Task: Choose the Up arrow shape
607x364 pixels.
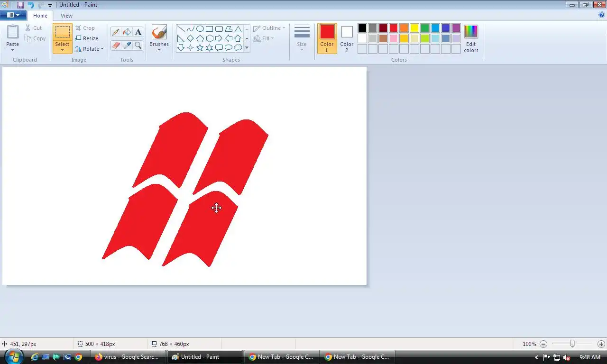Action: (238, 38)
